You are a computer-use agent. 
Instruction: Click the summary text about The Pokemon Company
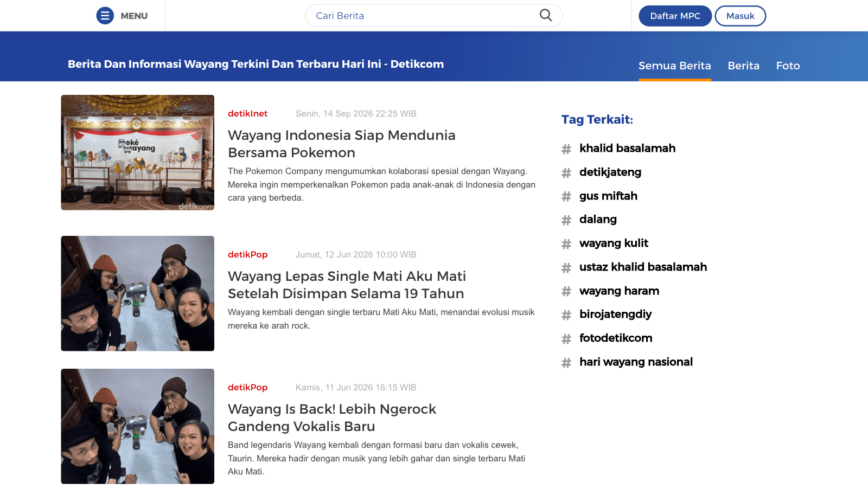coord(381,184)
